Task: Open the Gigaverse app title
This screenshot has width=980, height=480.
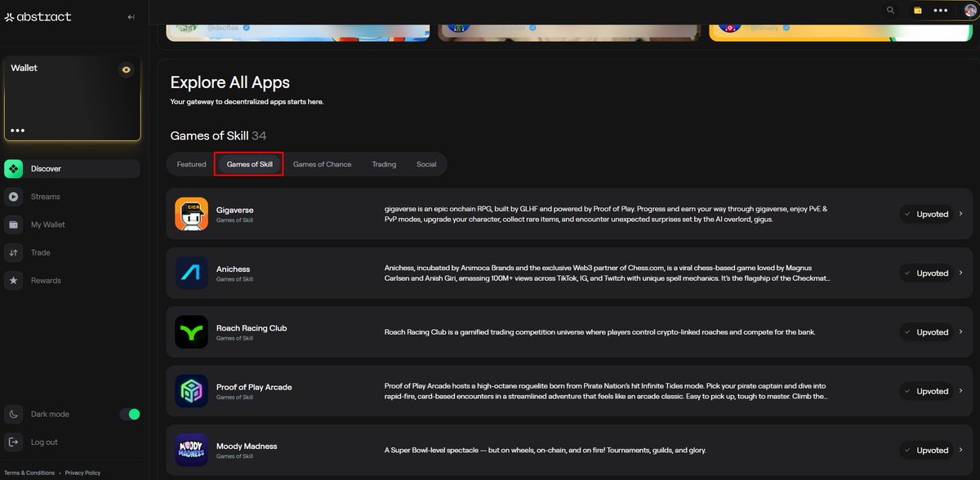Action: pyautogui.click(x=235, y=210)
